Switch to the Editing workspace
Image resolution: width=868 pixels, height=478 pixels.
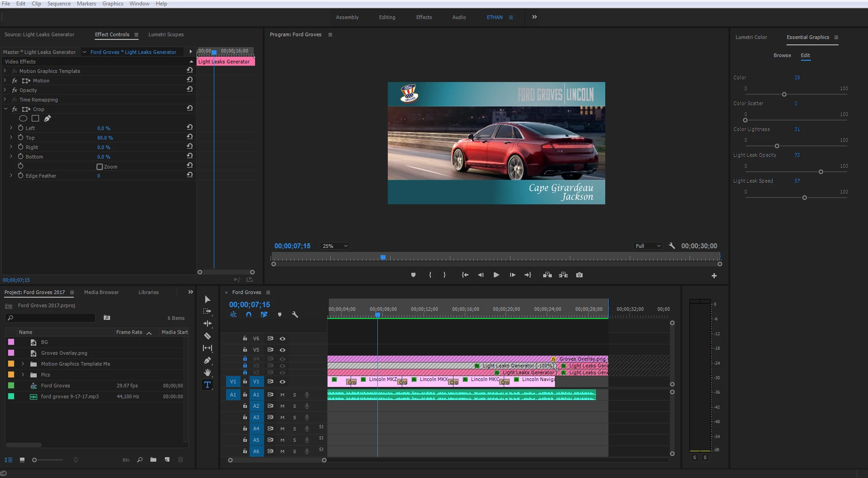coord(387,17)
